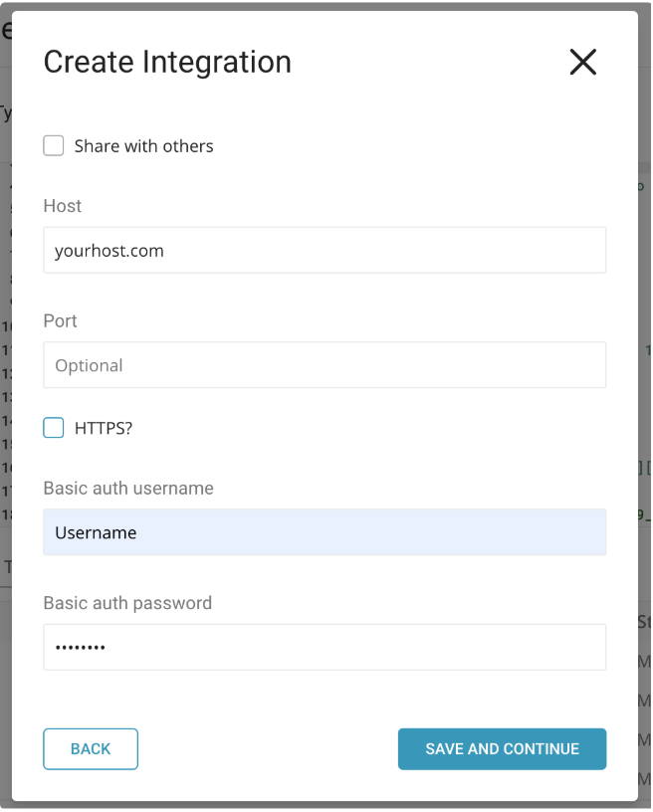Viewport: 653px width, 812px height.
Task: Click the 'Basic auth username' label
Action: (128, 489)
